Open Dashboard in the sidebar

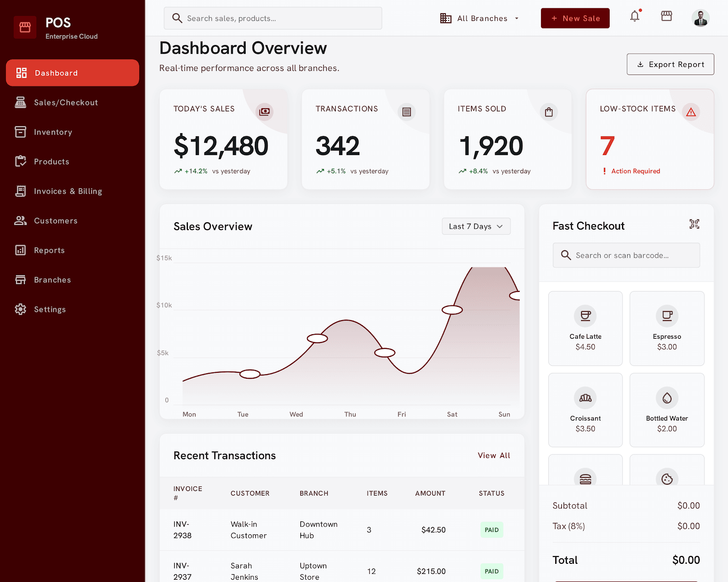pos(72,73)
